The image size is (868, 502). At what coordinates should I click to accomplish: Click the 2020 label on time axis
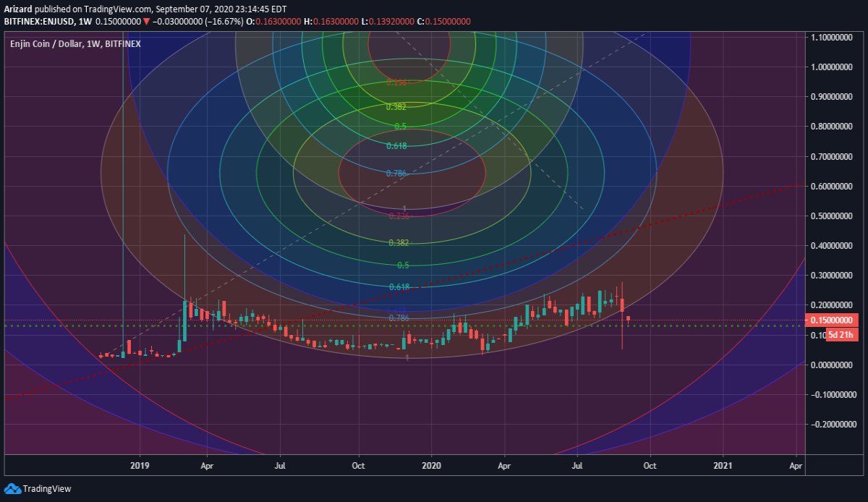pos(431,466)
